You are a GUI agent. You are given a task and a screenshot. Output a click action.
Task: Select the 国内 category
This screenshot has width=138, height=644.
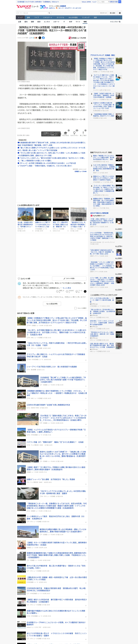point(26,22)
